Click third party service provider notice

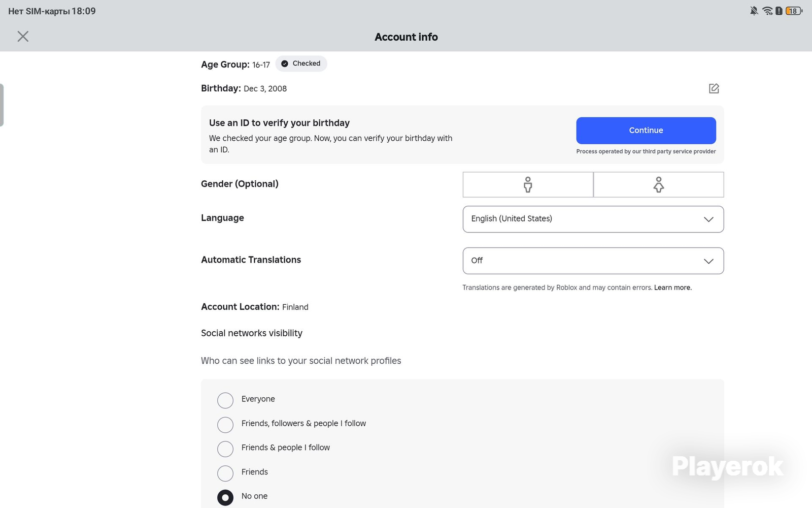646,151
